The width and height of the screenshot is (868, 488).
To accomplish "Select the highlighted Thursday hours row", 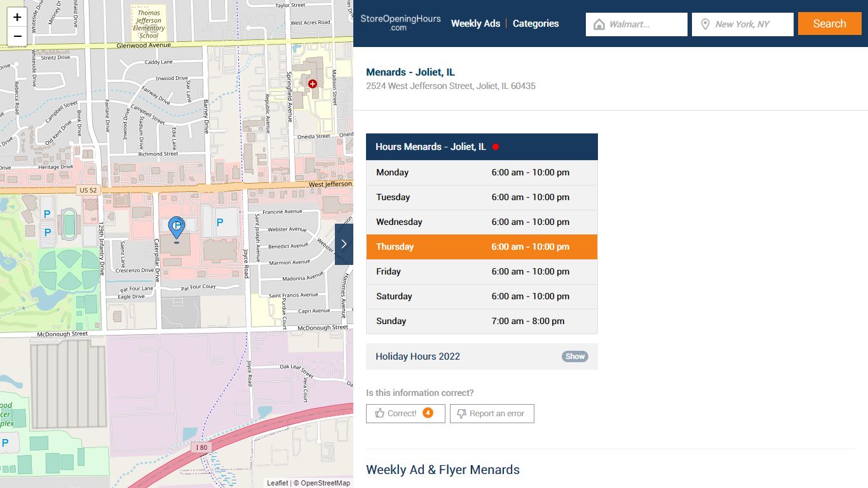I will click(x=482, y=247).
